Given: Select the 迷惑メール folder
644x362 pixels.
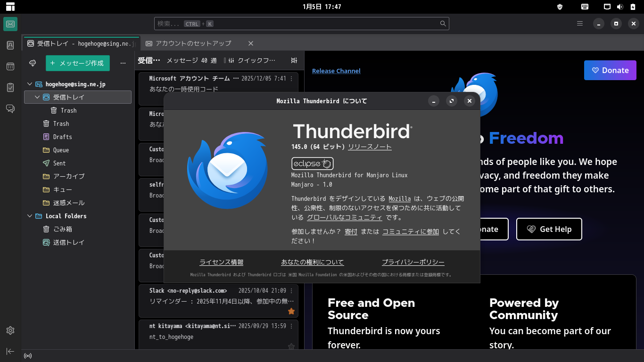Looking at the screenshot, I should point(78,203).
